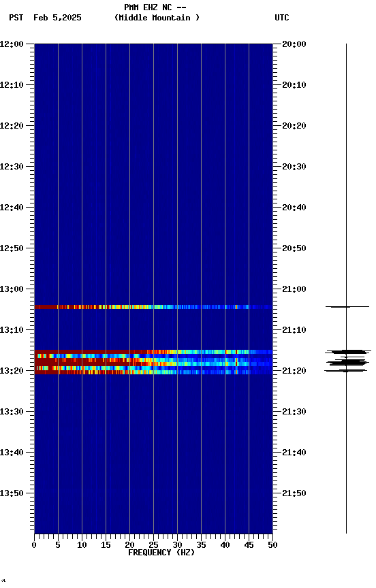Click the '20' Hz frequency axis label
376x588 pixels.
point(129,545)
